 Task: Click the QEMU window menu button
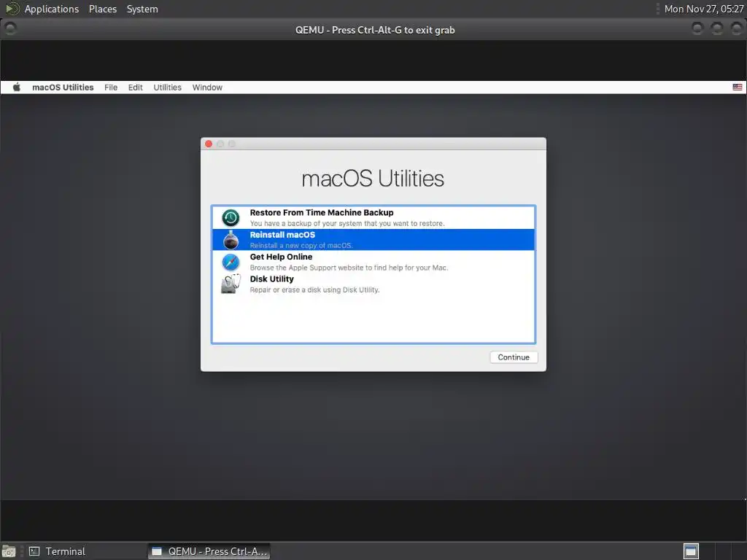point(10,28)
